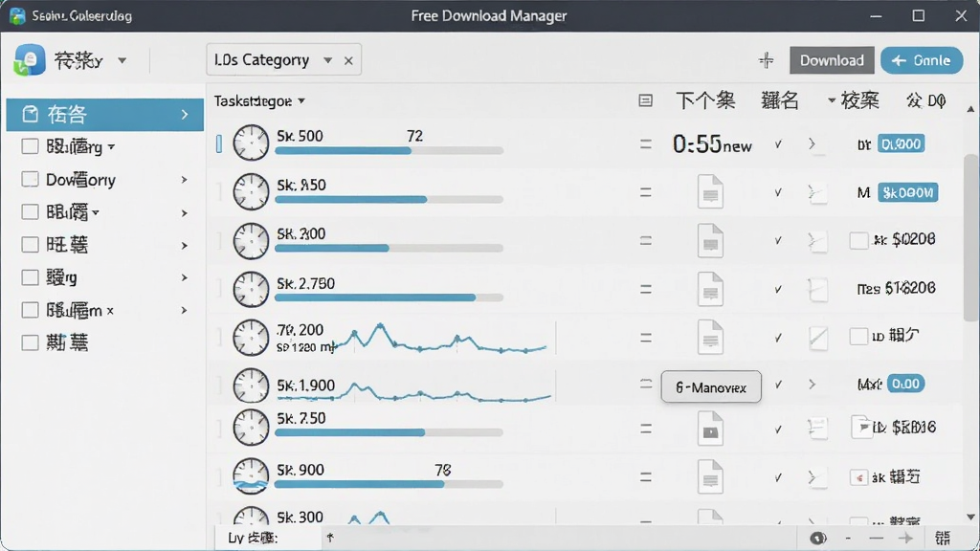Tick the sidebar checkbox for the item ending in 'rg'

[x=30, y=277]
